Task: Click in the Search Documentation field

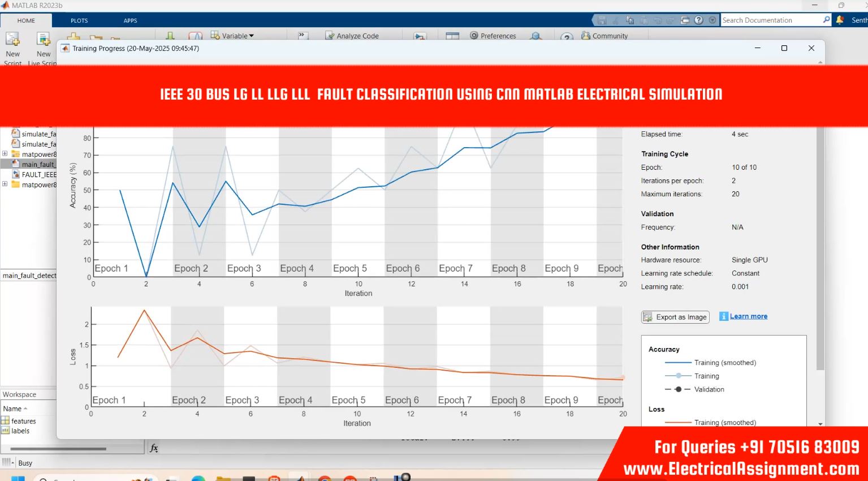Action: click(x=771, y=20)
